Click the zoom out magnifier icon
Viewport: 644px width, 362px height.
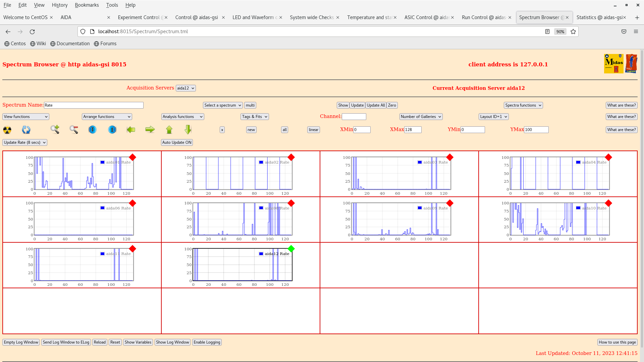point(74,130)
